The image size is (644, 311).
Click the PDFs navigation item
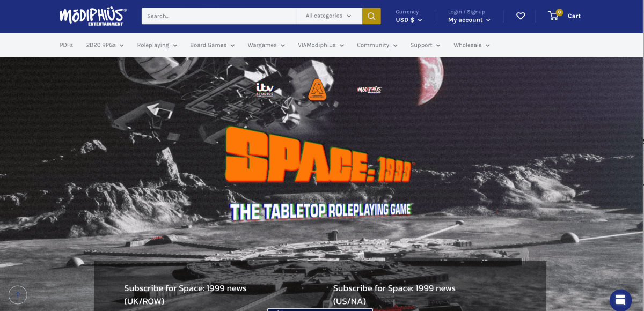pos(66,45)
